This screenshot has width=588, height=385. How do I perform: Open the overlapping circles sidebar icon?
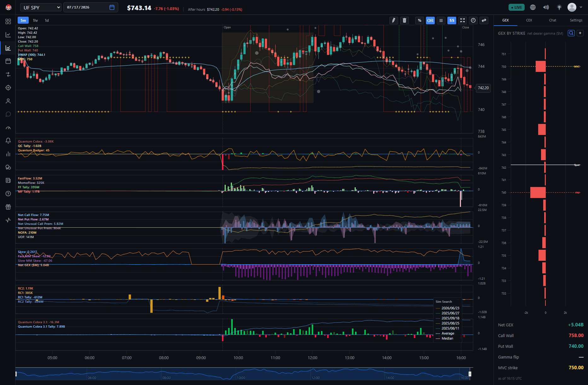point(8,167)
